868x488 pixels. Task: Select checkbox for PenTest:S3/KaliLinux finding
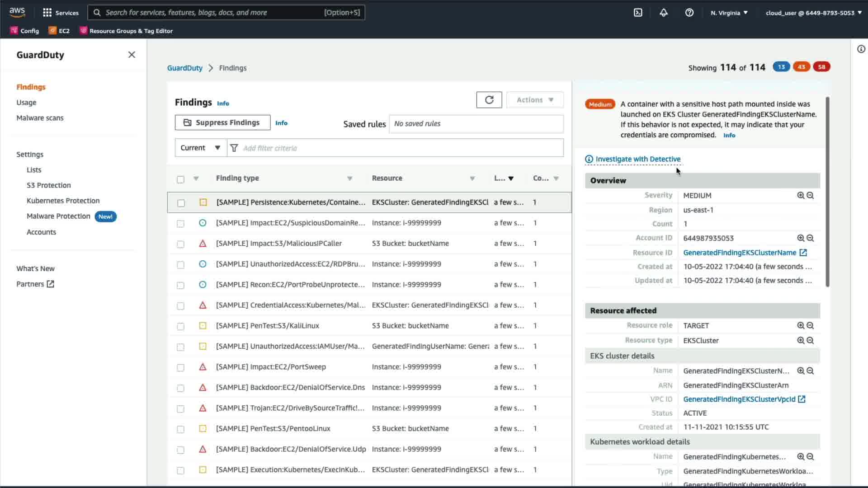181,326
